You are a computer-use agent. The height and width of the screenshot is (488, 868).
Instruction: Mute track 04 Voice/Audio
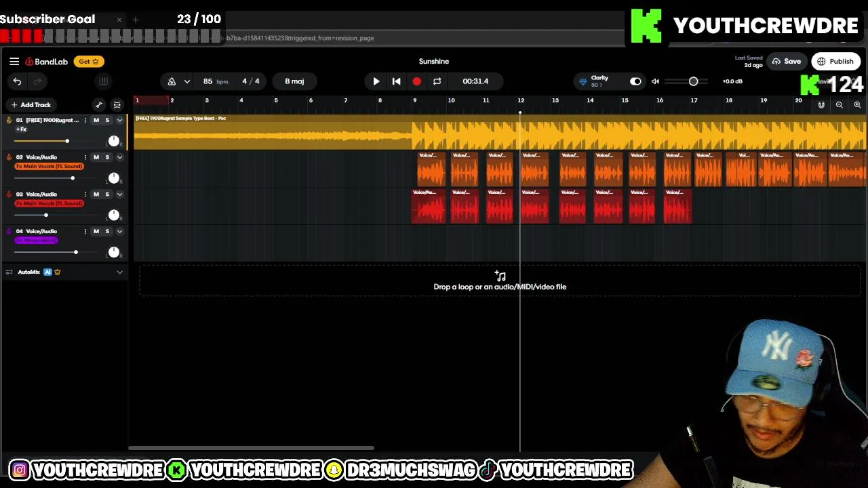tap(96, 232)
